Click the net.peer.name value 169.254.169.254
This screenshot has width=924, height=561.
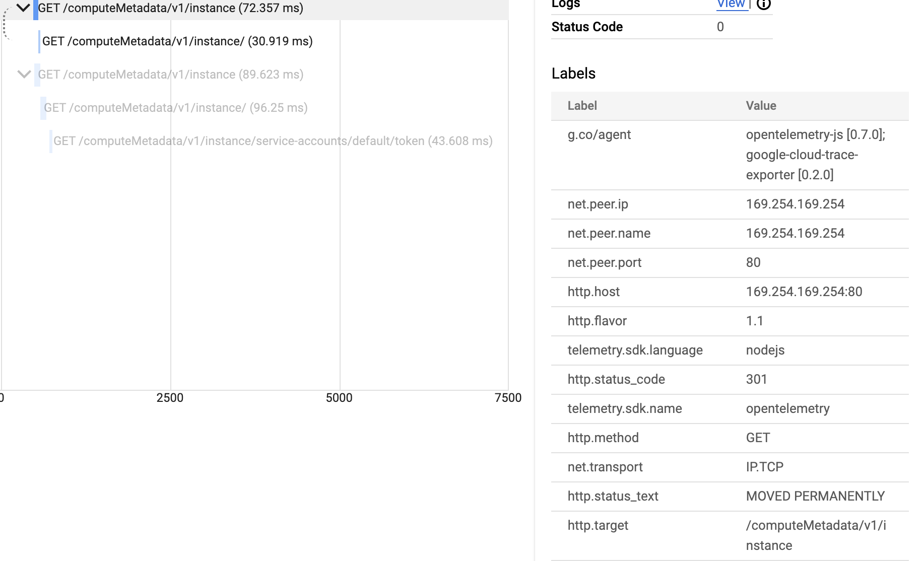coord(795,233)
